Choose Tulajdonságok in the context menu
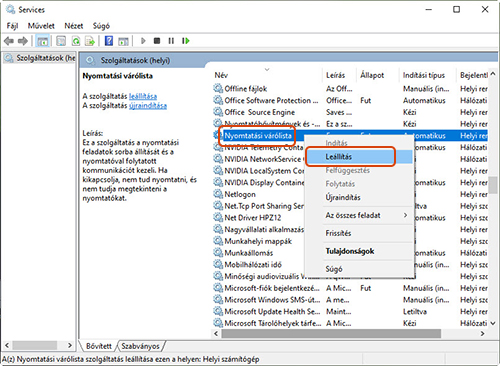 tap(359, 251)
